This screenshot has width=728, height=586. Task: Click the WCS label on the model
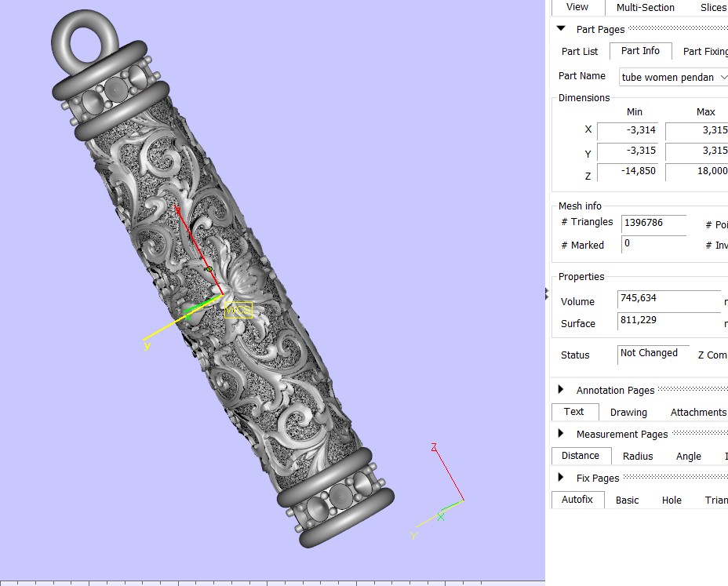[x=238, y=310]
